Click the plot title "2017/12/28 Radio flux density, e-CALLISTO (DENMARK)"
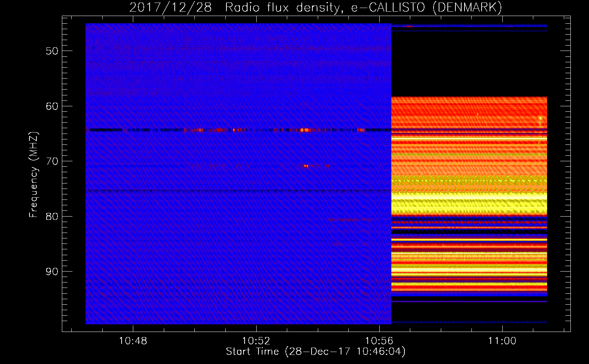This screenshot has width=589, height=364. (316, 7)
